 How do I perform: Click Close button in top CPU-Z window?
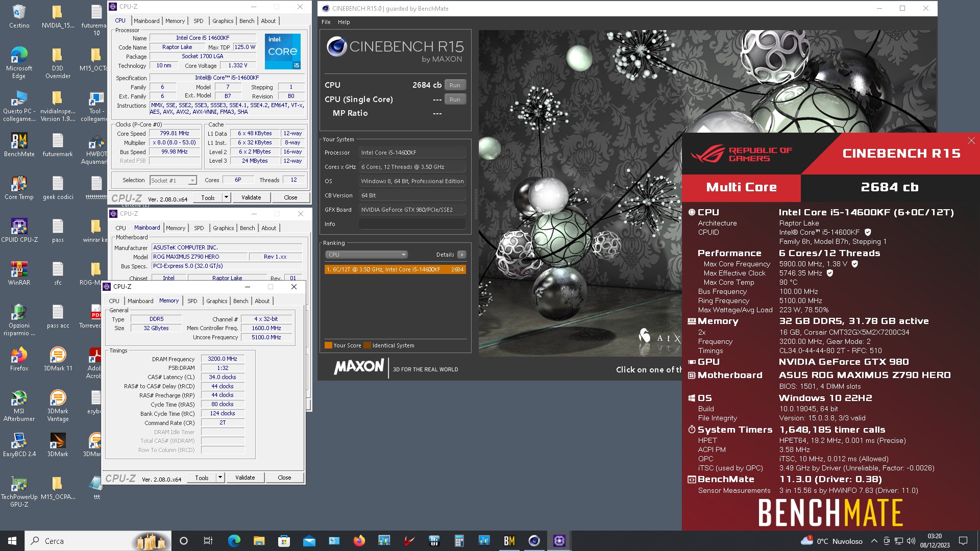click(290, 197)
